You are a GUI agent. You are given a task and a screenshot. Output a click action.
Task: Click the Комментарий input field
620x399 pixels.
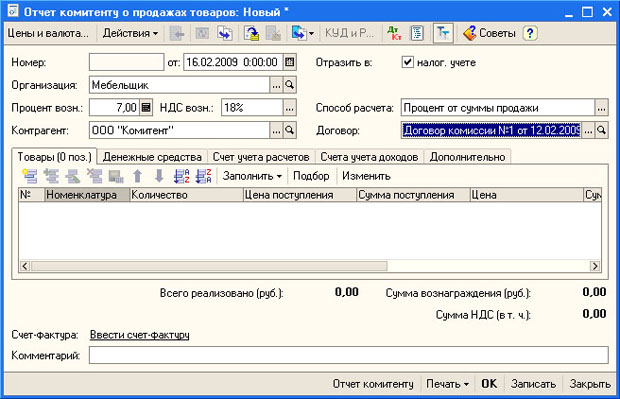[x=348, y=355]
